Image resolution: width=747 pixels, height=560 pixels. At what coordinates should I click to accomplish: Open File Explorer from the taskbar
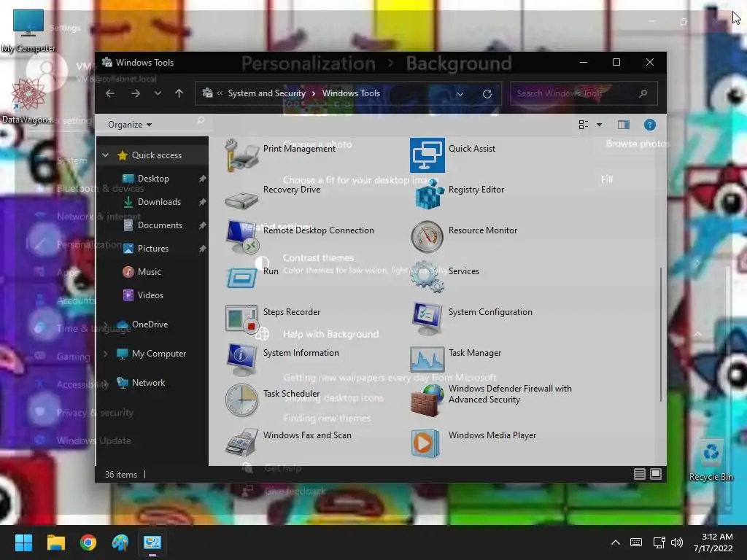[x=55, y=542]
